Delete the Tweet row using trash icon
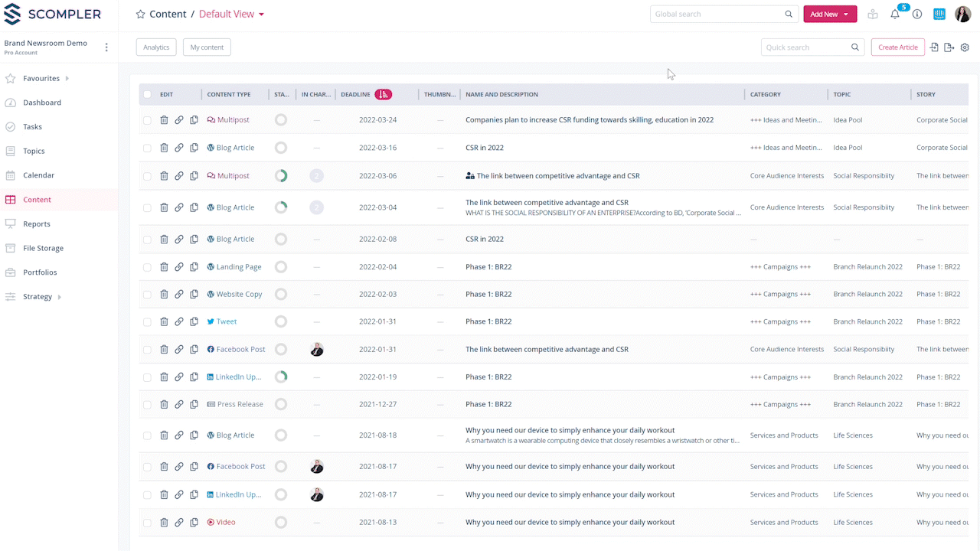 click(164, 321)
